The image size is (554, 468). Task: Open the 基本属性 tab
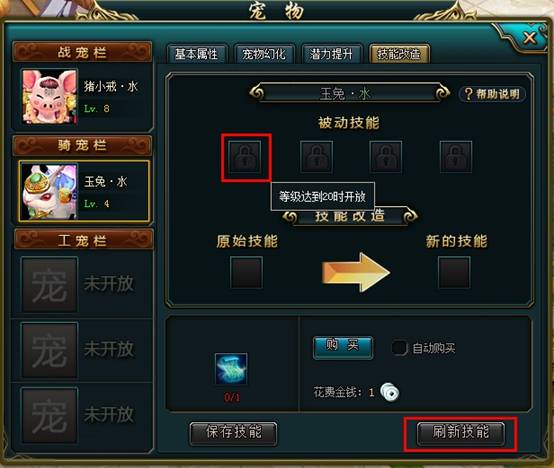(196, 54)
